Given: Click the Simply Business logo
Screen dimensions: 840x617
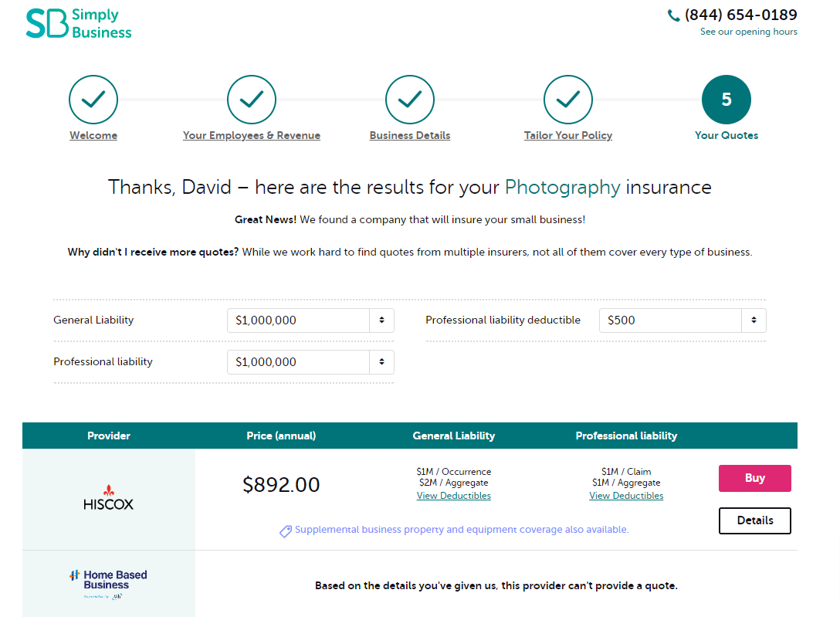Looking at the screenshot, I should [x=79, y=23].
